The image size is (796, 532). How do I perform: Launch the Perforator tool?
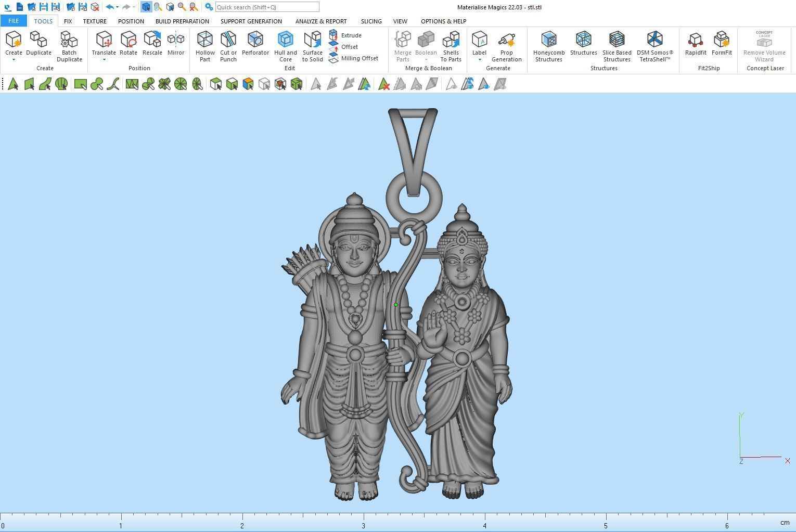pos(255,43)
